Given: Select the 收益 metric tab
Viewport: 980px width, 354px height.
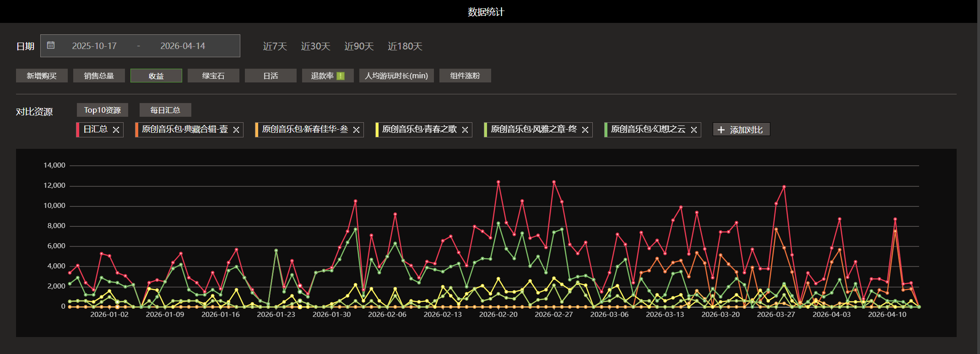Looking at the screenshot, I should coord(156,76).
